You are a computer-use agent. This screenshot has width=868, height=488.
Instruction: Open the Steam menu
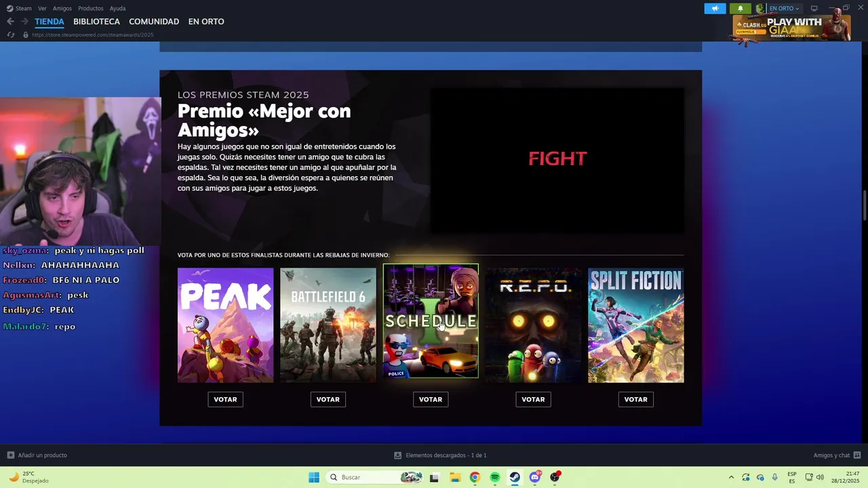[24, 8]
